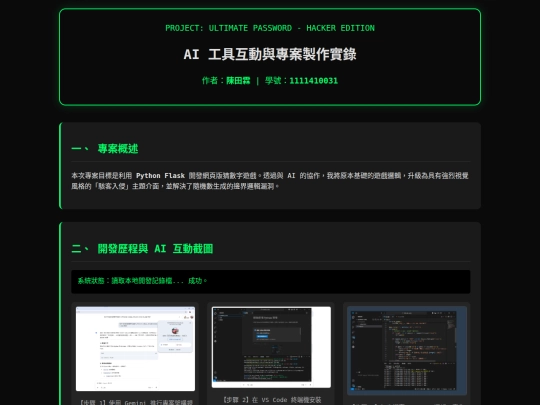Open the VS Code terminal install screenshot

click(271, 347)
